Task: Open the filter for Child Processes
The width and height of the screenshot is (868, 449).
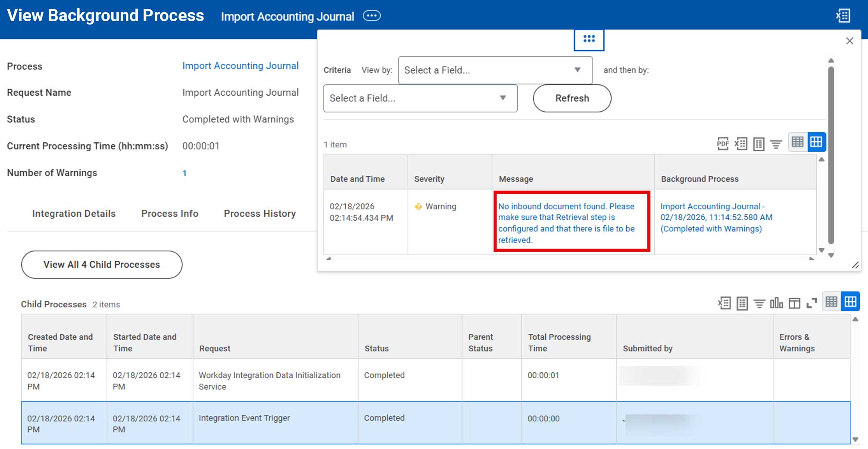Action: click(759, 303)
